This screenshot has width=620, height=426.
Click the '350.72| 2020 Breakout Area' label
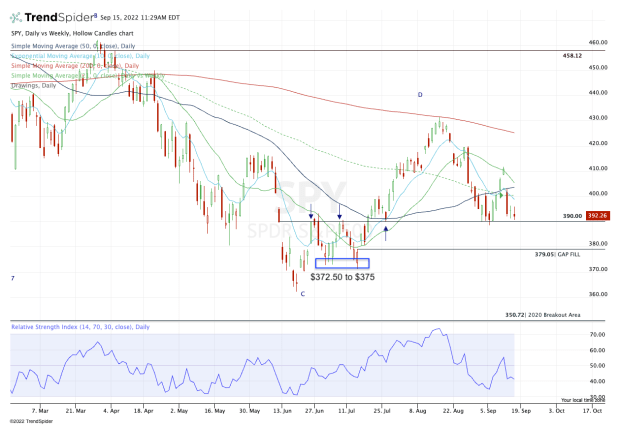click(542, 315)
